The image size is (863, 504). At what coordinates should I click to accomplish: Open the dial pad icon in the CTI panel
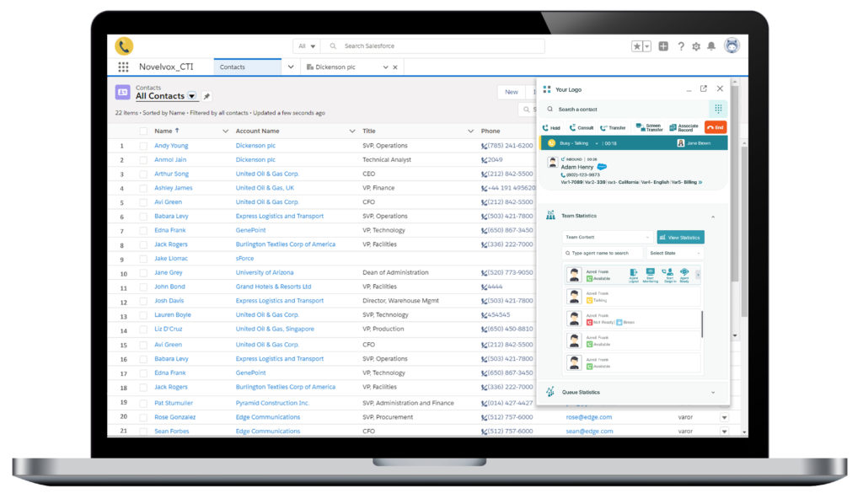pyautogui.click(x=718, y=109)
